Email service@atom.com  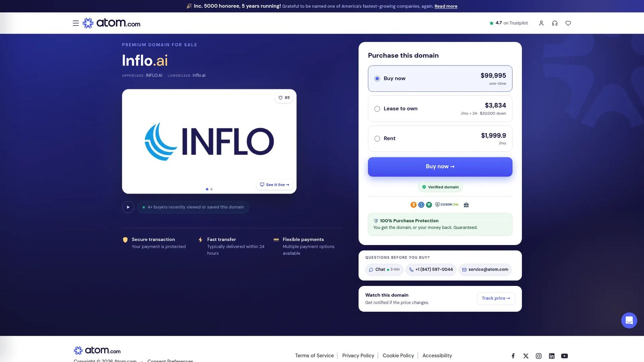[485, 270]
